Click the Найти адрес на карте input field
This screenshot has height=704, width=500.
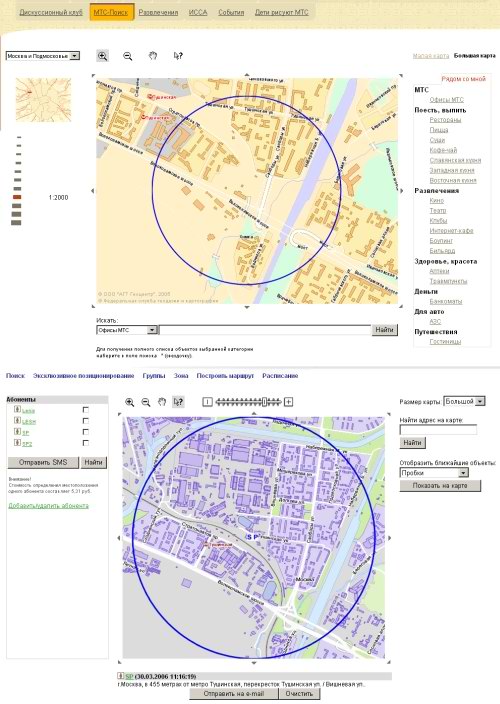[x=438, y=430]
